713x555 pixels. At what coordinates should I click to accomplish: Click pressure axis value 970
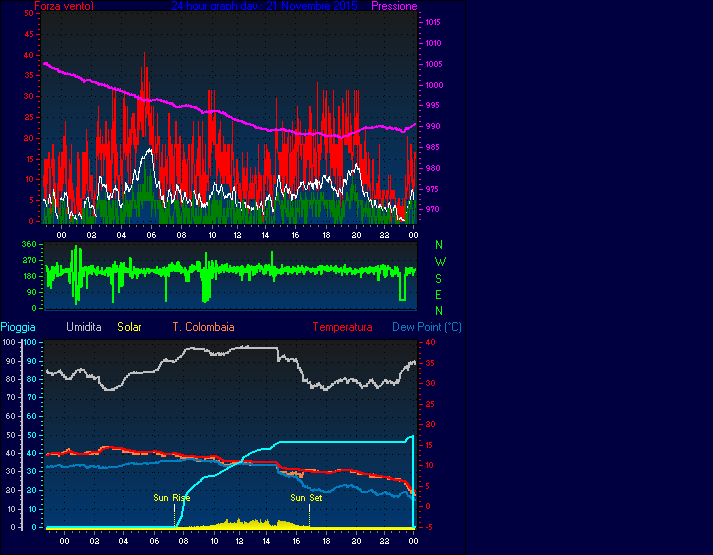[432, 210]
